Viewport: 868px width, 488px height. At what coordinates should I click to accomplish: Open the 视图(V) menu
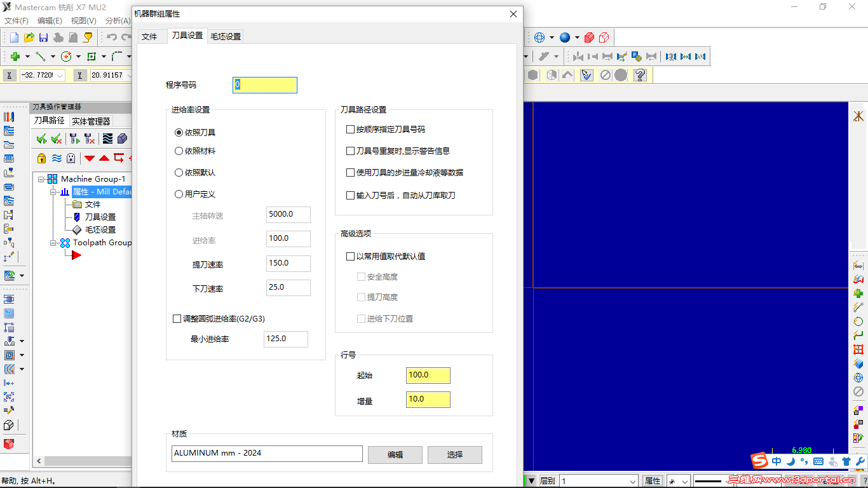pyautogui.click(x=83, y=21)
